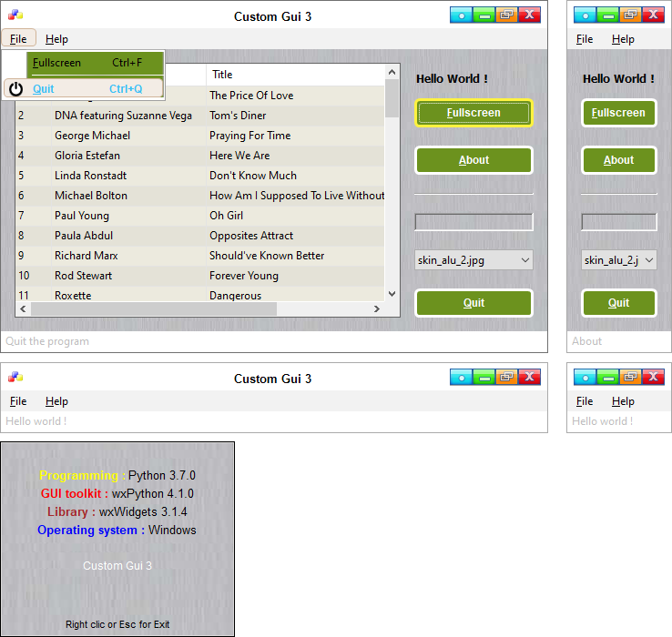Image resolution: width=672 pixels, height=637 pixels.
Task: Click the power icon beside Quit in File menu
Action: pos(15,89)
